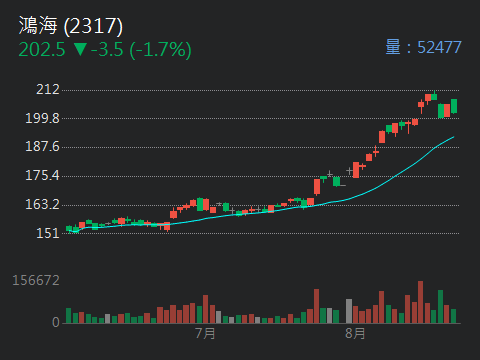Click the 8月 date axis label
Viewport: 480px width, 360px height.
(355, 333)
